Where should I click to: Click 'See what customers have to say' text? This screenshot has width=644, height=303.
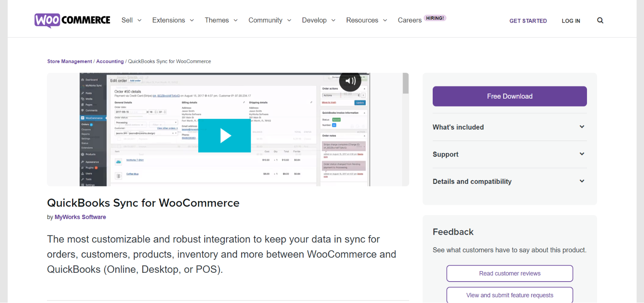pyautogui.click(x=509, y=250)
